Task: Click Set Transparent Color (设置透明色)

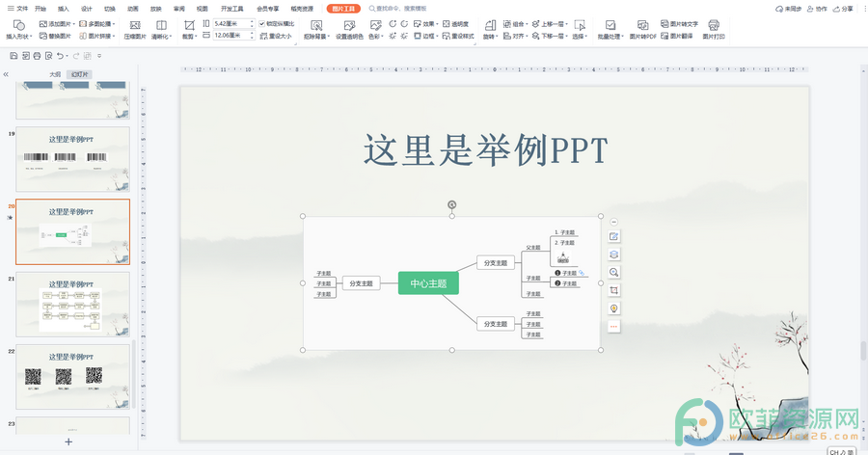Action: 349,29
